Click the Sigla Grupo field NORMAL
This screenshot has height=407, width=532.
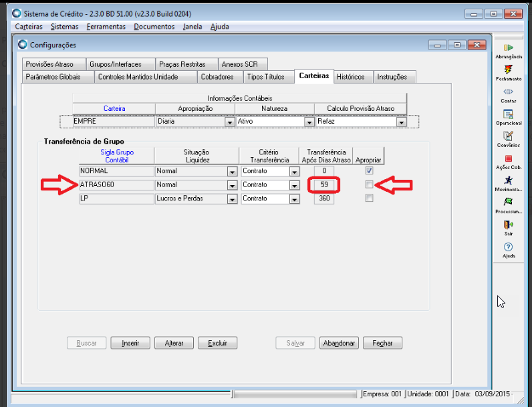click(116, 171)
